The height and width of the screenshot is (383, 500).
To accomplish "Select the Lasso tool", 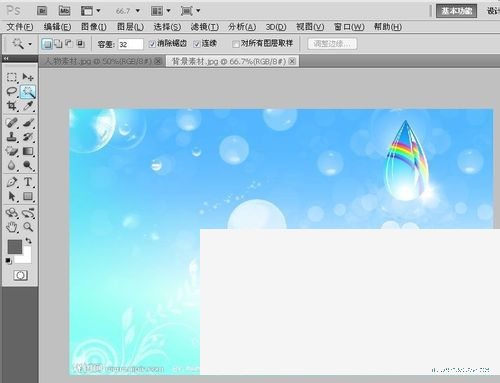I will pos(12,92).
